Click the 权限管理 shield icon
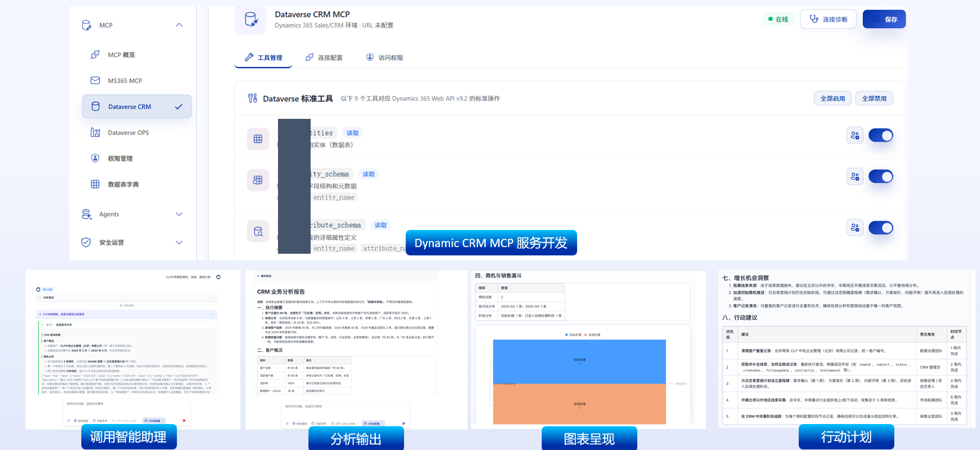This screenshot has height=450, width=980. coord(95,159)
